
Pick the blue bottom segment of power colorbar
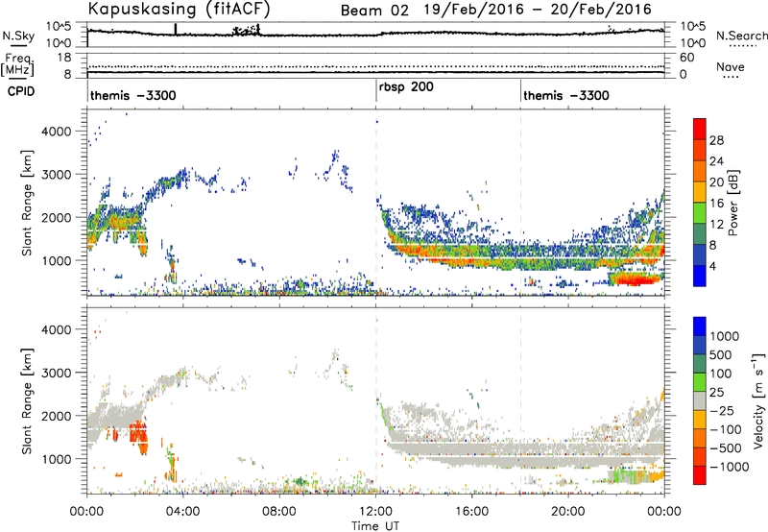[x=700, y=276]
